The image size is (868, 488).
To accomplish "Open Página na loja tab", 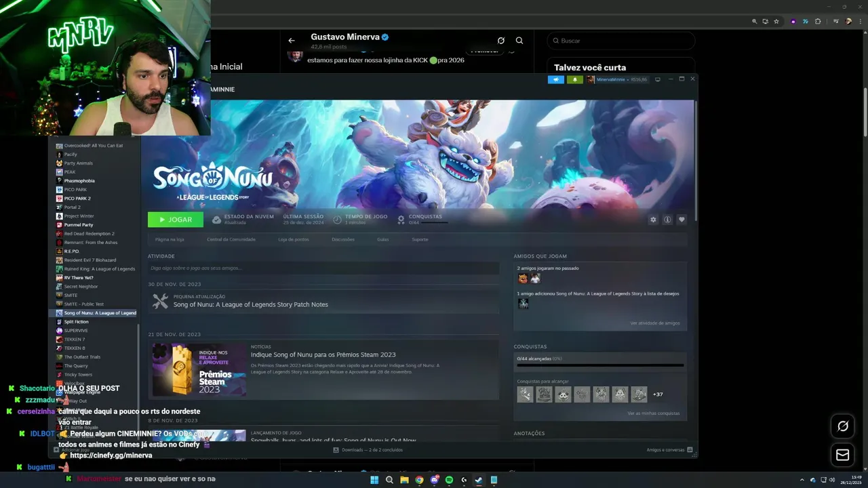I will click(170, 239).
